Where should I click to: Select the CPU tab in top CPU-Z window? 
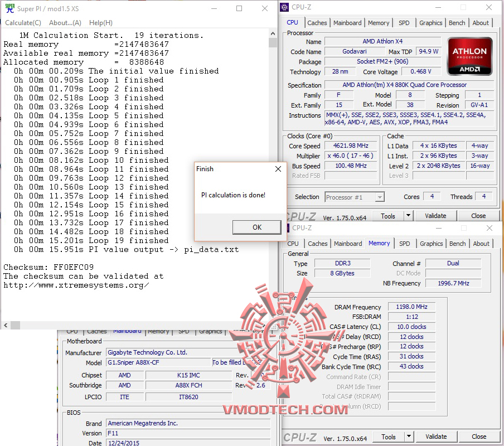coord(292,22)
